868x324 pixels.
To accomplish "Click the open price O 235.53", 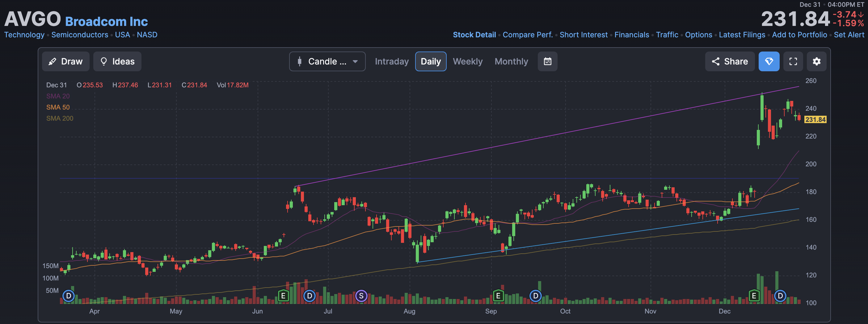I will click(90, 85).
